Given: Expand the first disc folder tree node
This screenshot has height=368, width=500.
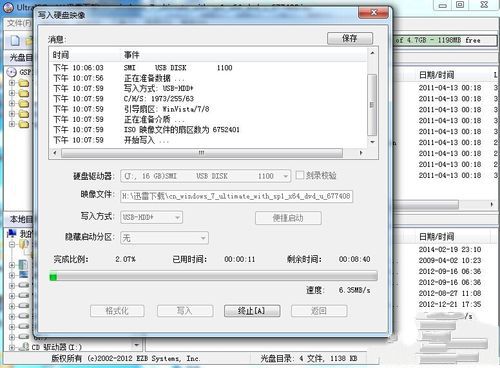Looking at the screenshot, I should [12, 83].
